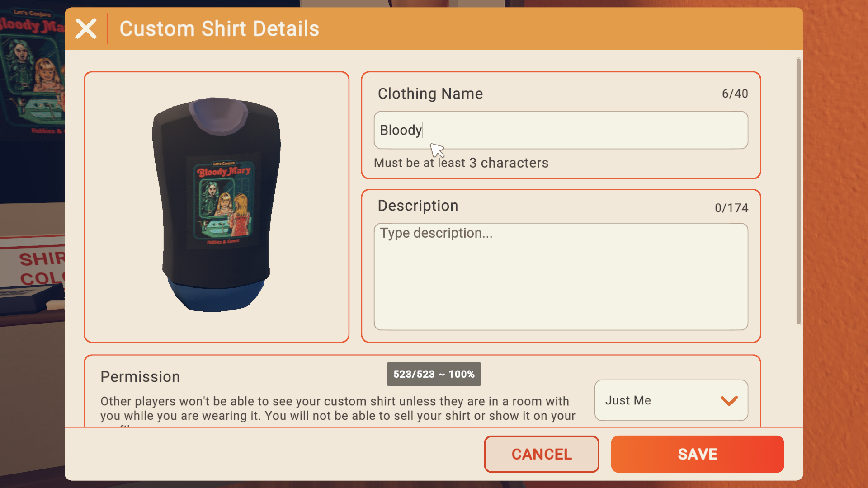Click the Custom Shirt Details title text

click(219, 29)
